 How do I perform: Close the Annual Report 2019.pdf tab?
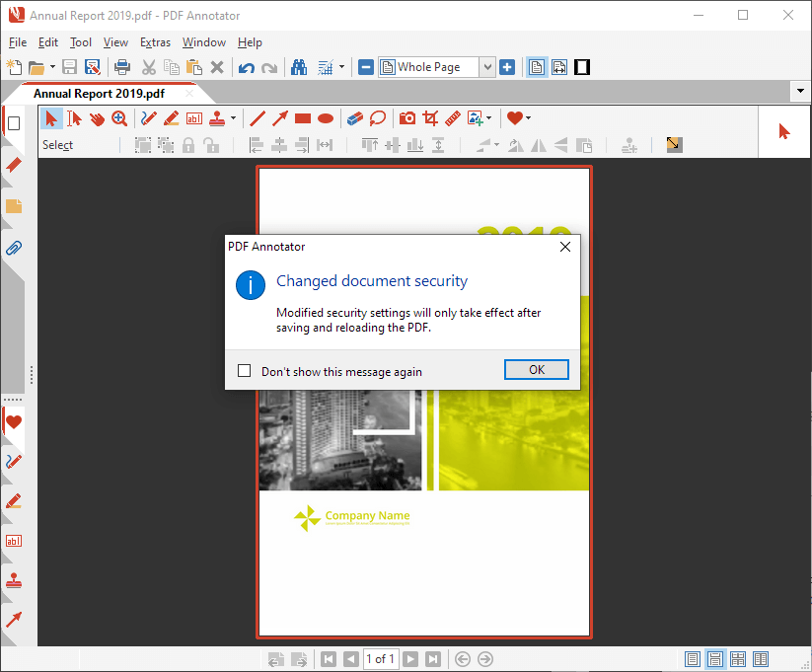189,94
